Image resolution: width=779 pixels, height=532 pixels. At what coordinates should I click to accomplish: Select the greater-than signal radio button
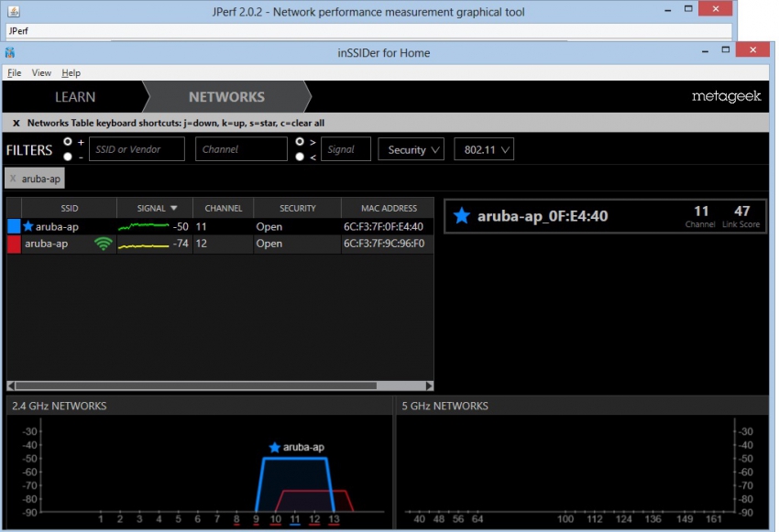click(x=300, y=142)
